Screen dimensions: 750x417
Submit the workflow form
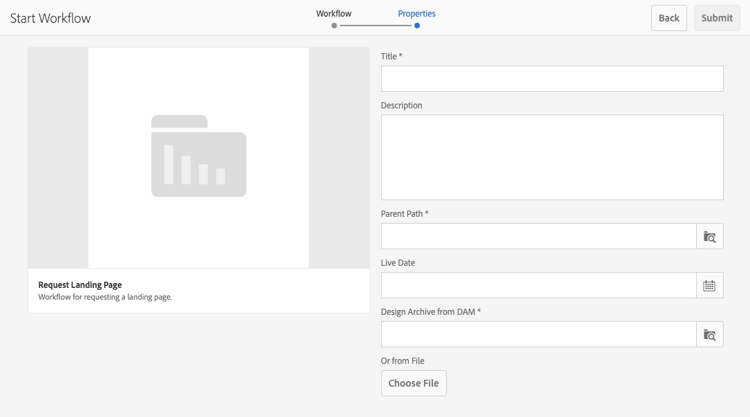click(717, 18)
